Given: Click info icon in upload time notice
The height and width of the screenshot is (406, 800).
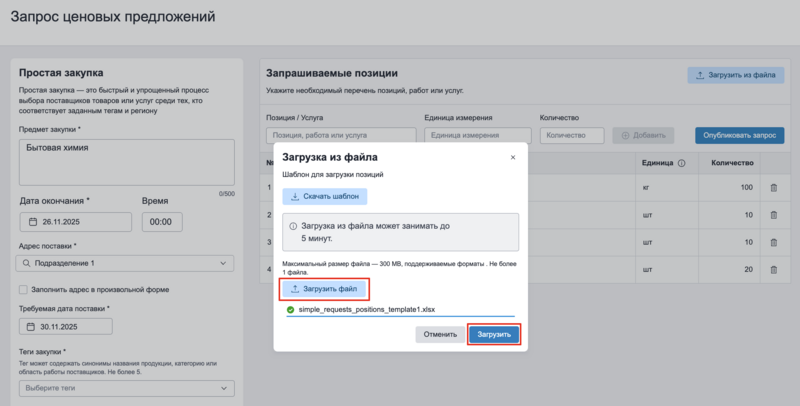Looking at the screenshot, I should (x=293, y=226).
